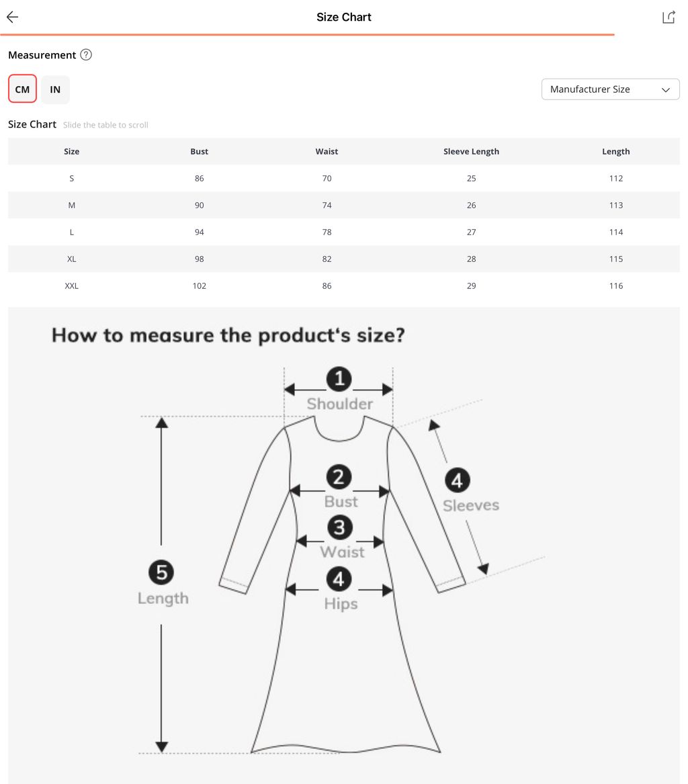The width and height of the screenshot is (688, 784).
Task: Click the numbered 2 Bust marker
Action: pos(339,477)
